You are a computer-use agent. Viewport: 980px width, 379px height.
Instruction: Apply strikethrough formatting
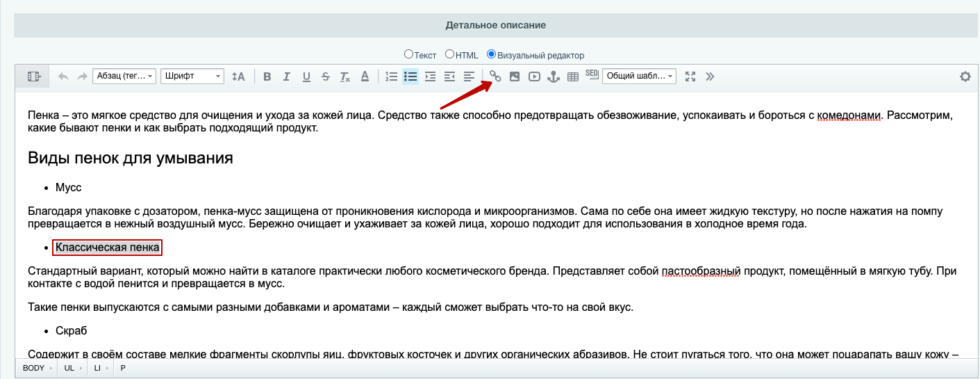[326, 76]
